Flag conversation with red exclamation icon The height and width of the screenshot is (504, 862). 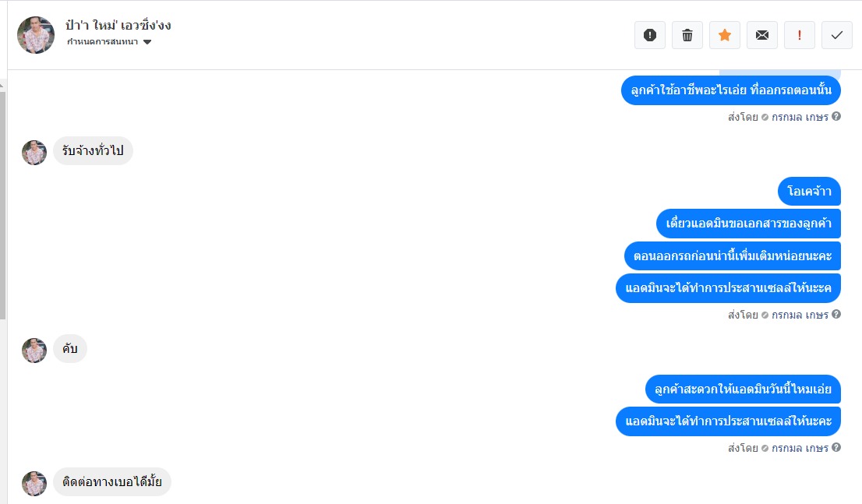click(800, 35)
